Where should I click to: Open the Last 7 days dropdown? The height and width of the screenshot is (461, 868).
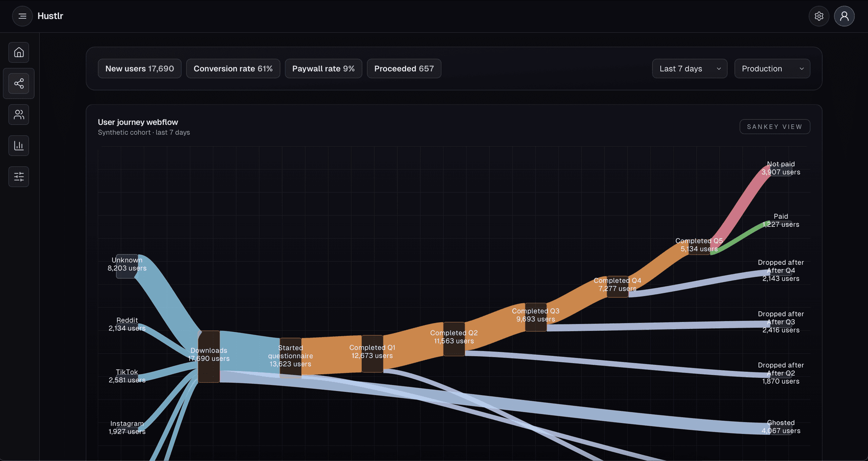pos(689,68)
